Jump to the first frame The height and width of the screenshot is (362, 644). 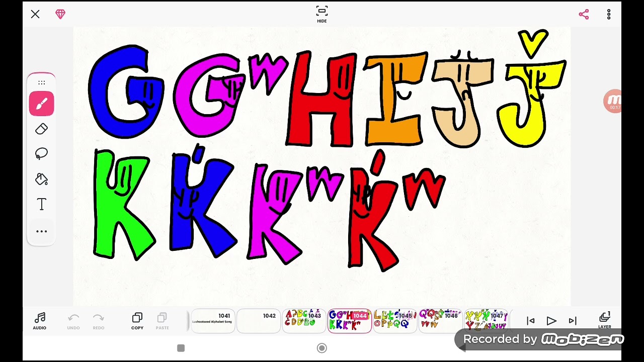click(530, 321)
